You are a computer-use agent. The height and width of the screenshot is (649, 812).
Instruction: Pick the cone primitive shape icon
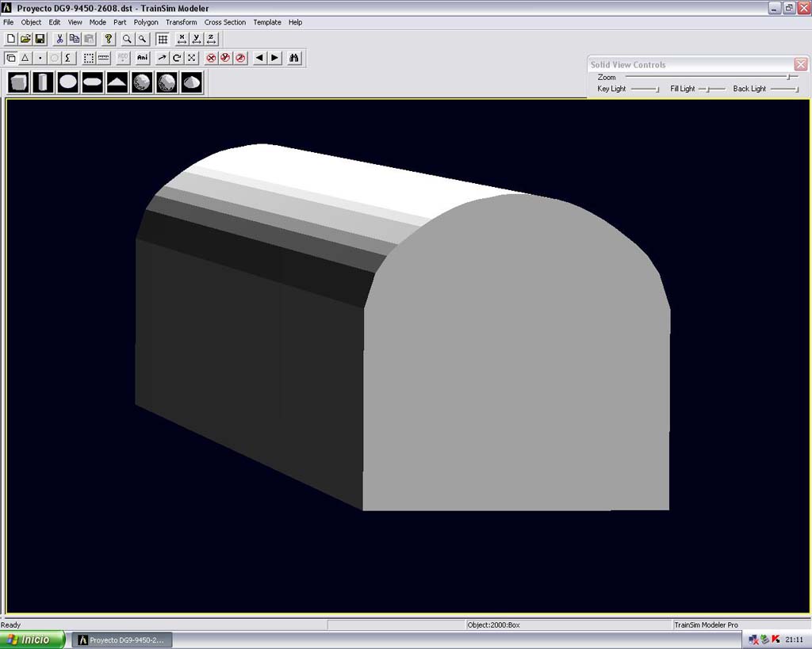191,82
